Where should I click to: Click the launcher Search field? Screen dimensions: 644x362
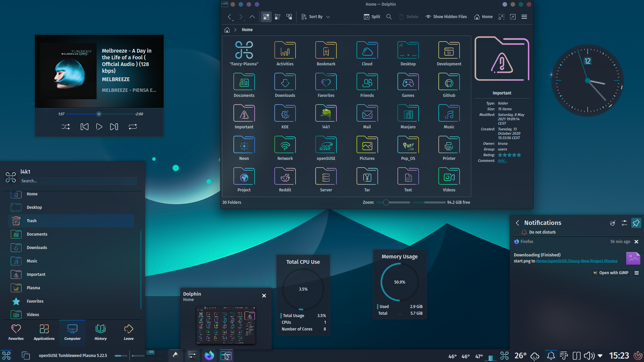pyautogui.click(x=78, y=181)
